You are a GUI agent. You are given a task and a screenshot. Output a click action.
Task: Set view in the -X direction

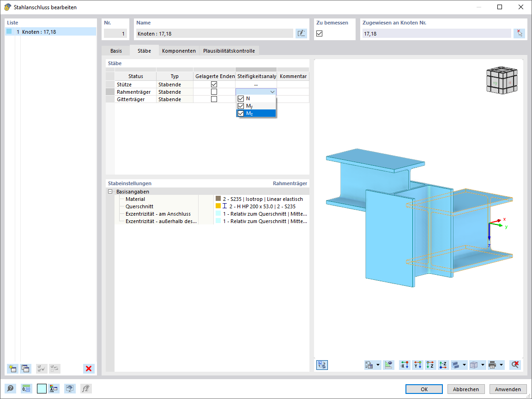(405, 365)
